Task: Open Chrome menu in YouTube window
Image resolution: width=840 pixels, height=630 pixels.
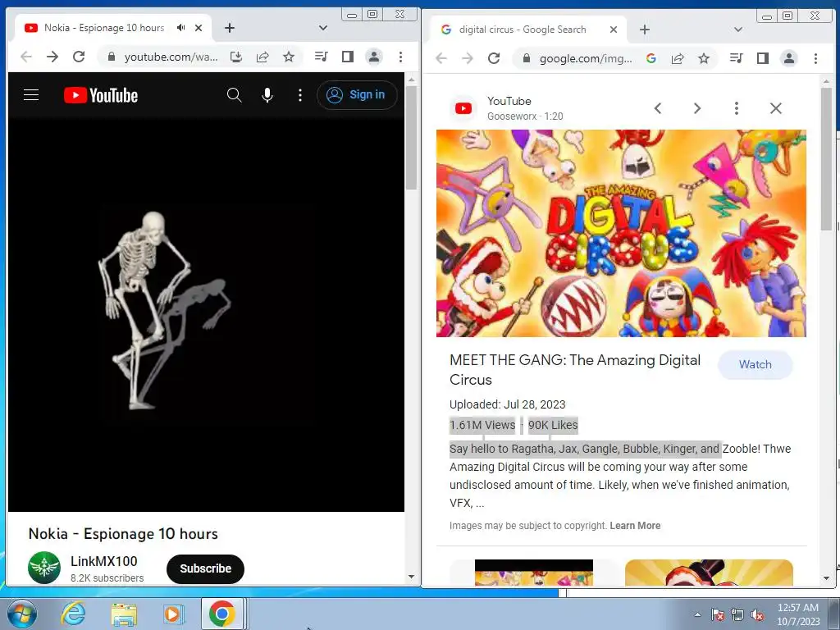Action: 400,57
